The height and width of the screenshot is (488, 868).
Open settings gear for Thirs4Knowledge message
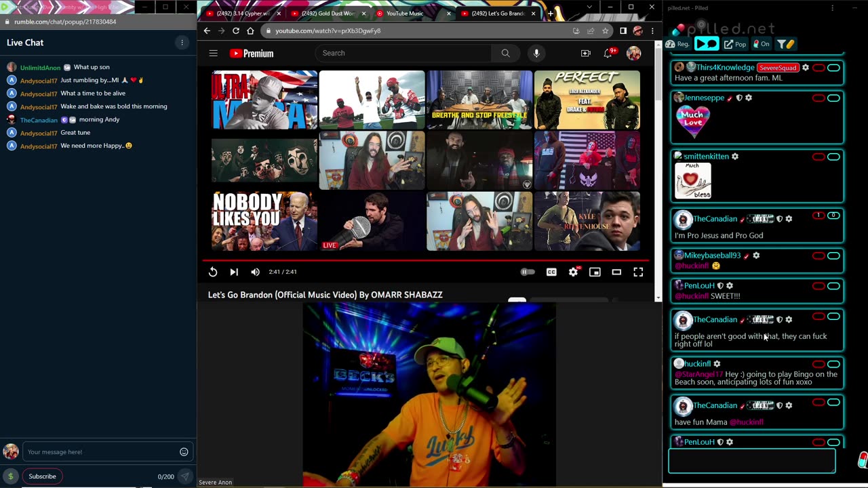point(806,68)
